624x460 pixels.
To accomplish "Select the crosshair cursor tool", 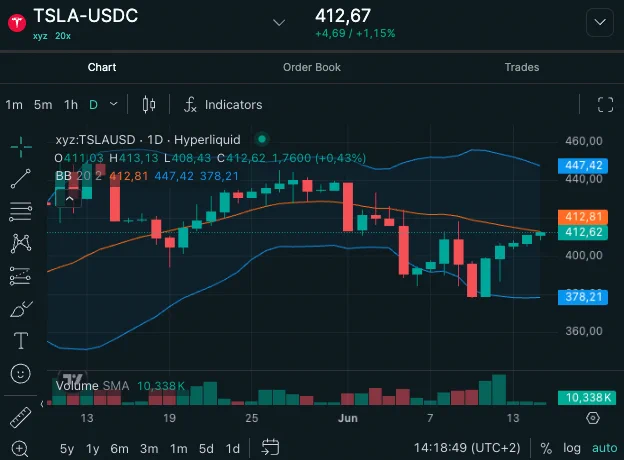I will 21,147.
